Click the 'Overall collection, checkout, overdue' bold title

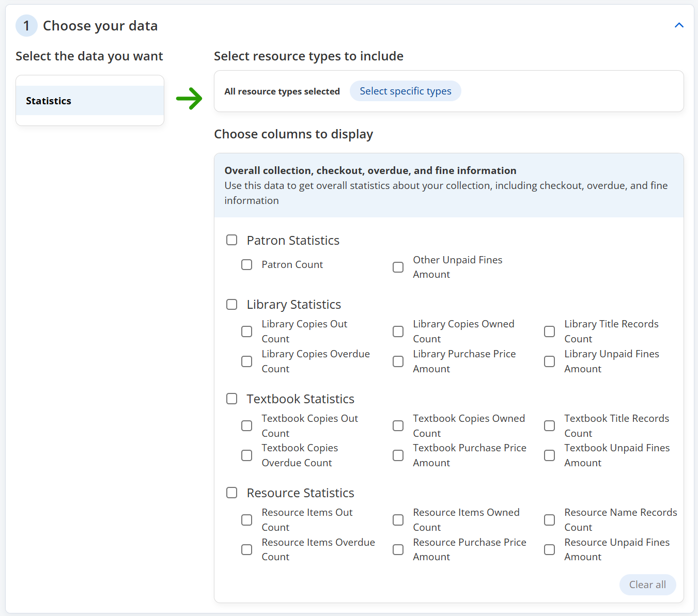[370, 170]
